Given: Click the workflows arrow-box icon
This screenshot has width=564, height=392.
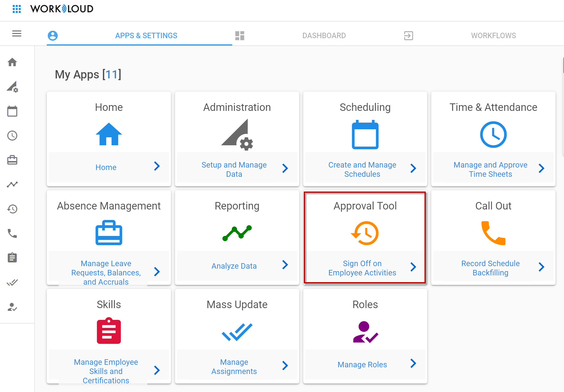Looking at the screenshot, I should tap(408, 36).
